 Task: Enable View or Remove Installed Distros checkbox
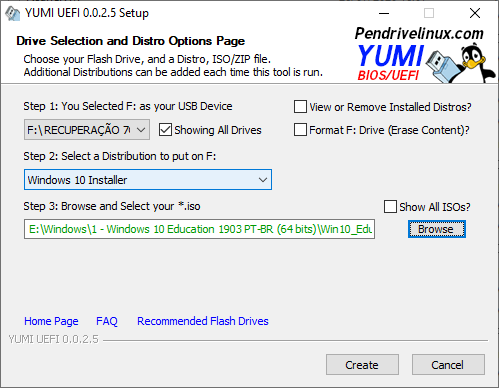[300, 107]
